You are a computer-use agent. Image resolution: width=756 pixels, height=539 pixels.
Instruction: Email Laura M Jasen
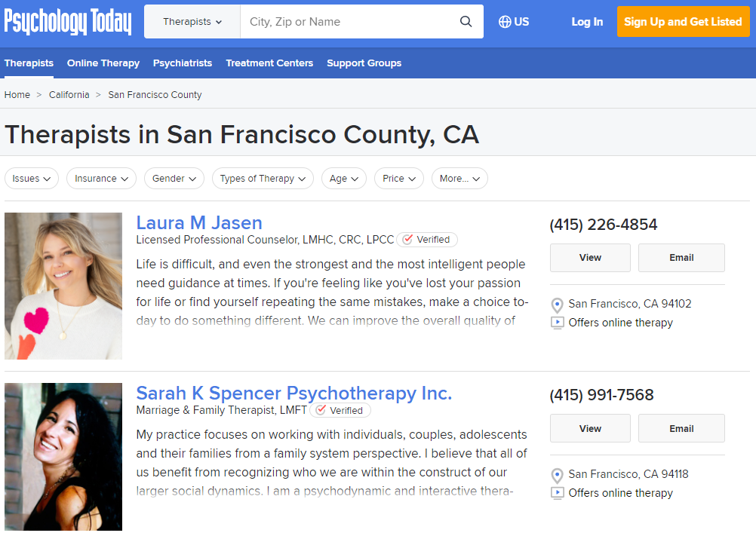(x=681, y=258)
